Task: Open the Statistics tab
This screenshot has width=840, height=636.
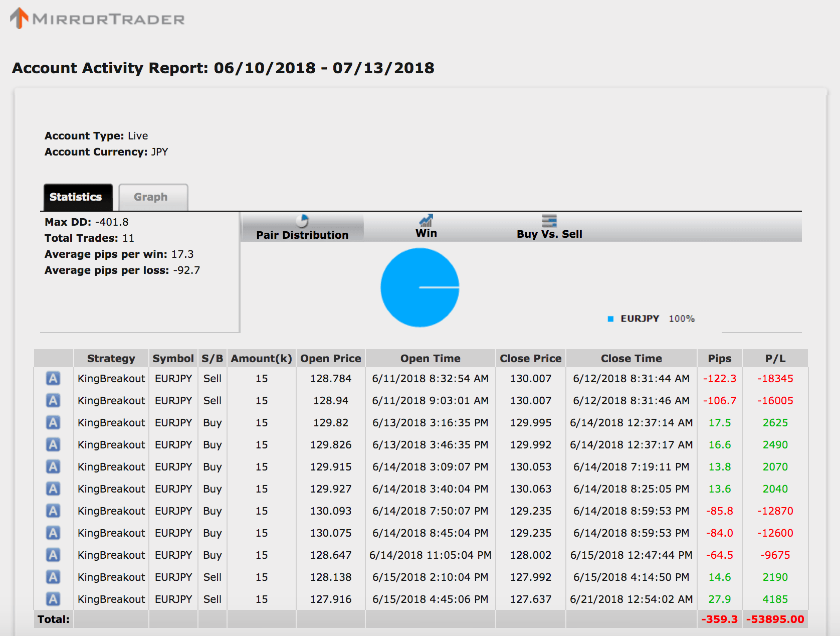Action: click(x=78, y=197)
